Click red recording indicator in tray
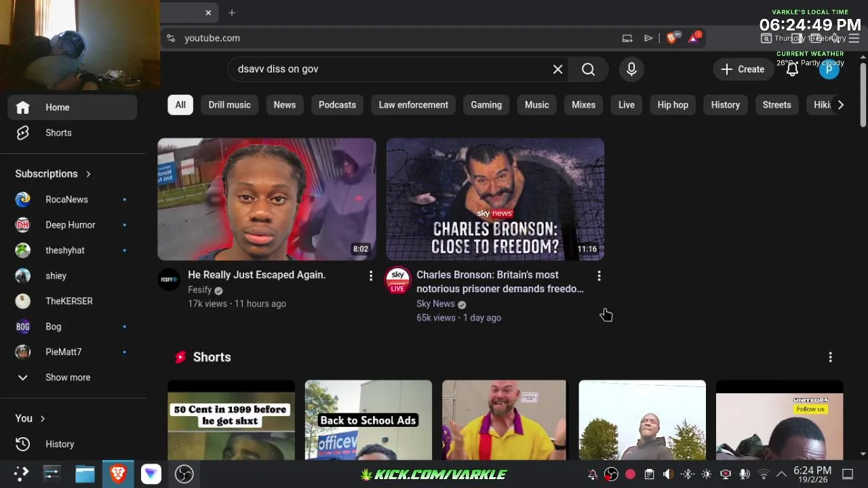 pos(630,474)
